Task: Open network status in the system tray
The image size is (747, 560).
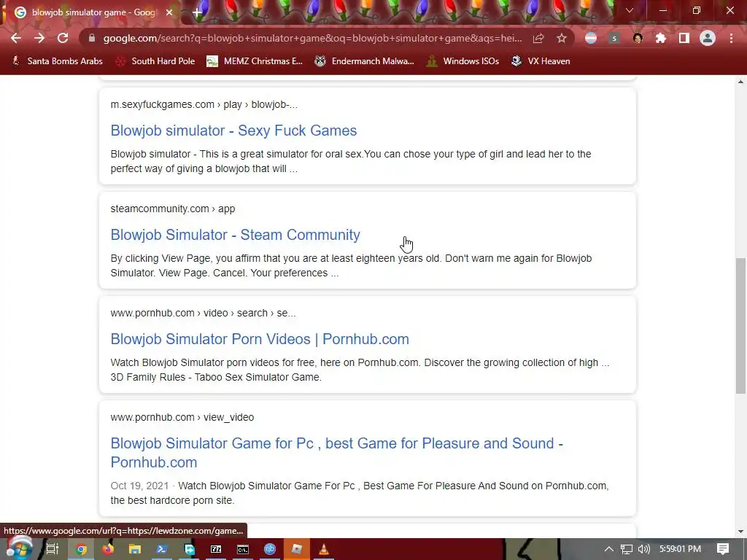Action: 627,549
